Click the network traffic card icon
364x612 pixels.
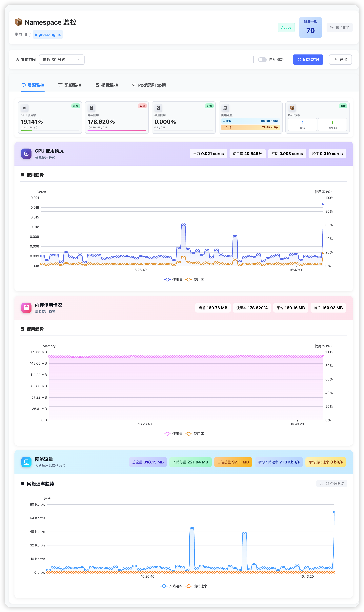tap(225, 108)
